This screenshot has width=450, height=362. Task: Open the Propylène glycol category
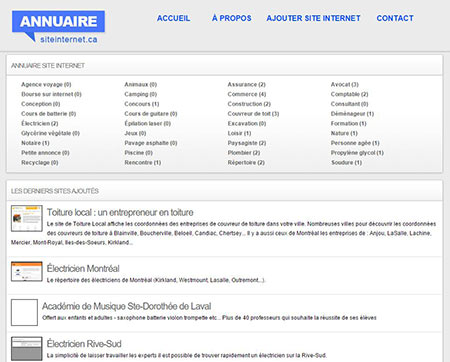click(357, 153)
